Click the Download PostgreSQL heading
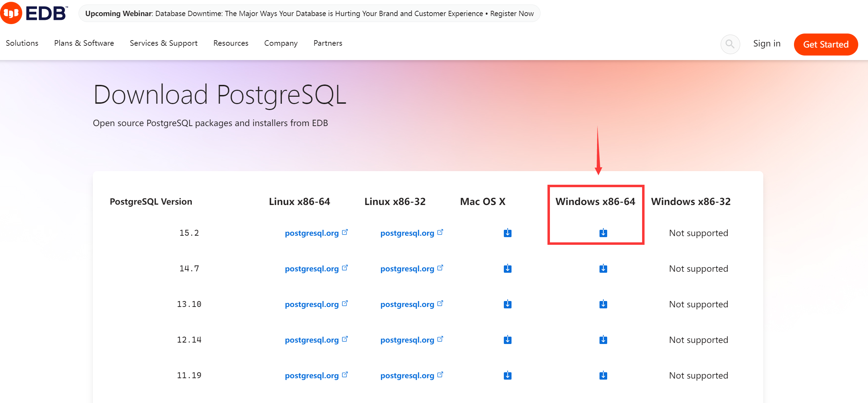 click(220, 95)
